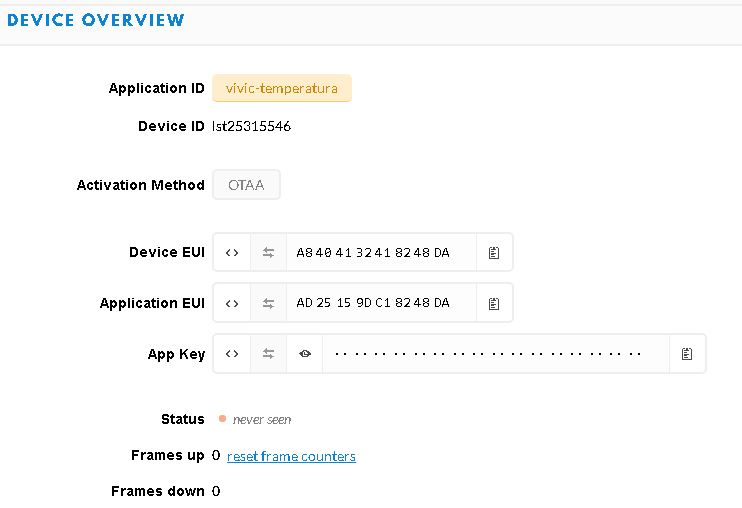Copy the Device EUI to clipboard
This screenshot has width=742, height=508.
click(494, 253)
